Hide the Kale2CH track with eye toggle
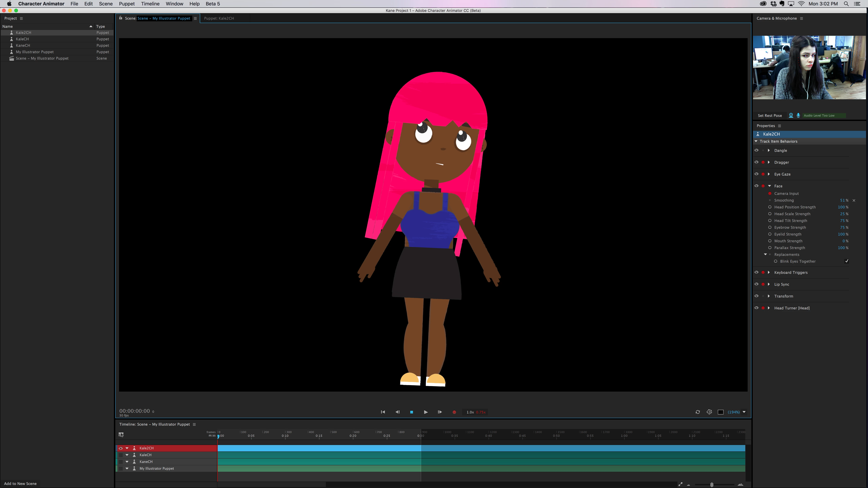Image resolution: width=868 pixels, height=488 pixels. pos(121,448)
